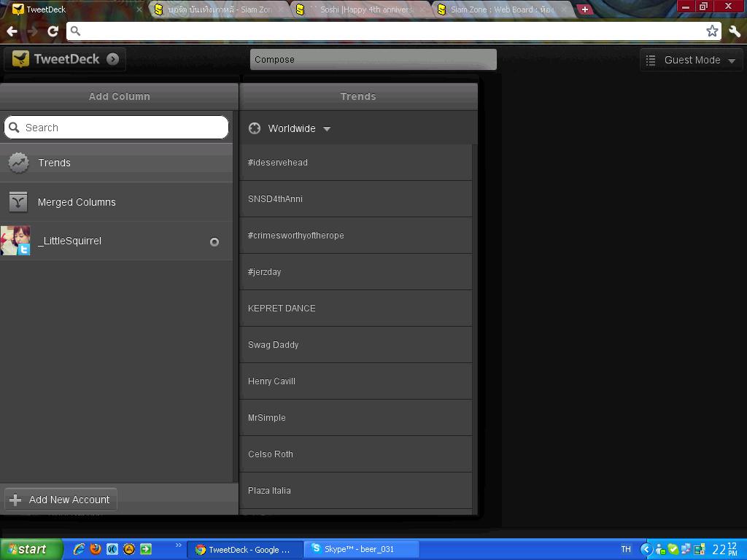This screenshot has width=747, height=560.
Task: Select the _LittleSquirrel account row
Action: pos(116,241)
